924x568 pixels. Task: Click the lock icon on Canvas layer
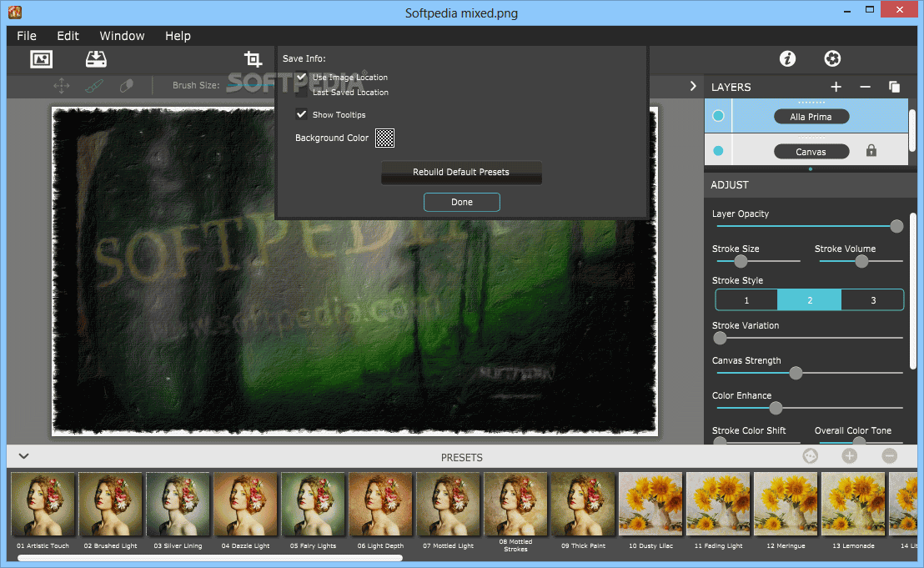[871, 151]
